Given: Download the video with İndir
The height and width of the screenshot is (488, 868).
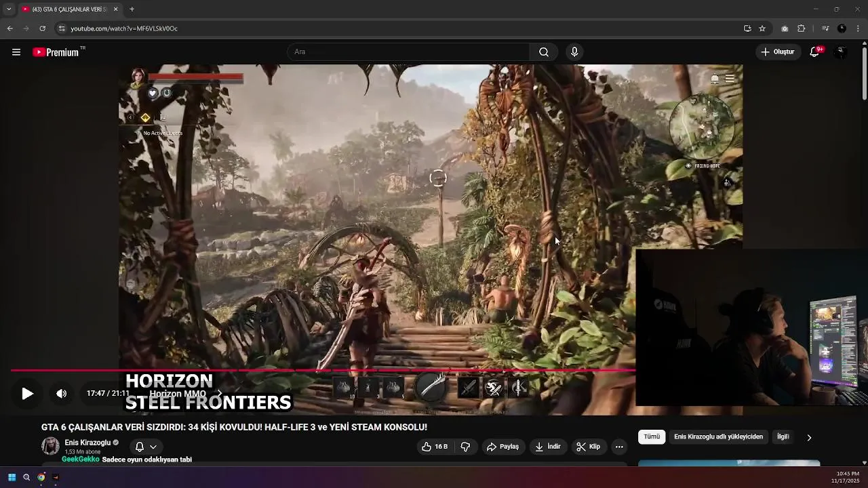Looking at the screenshot, I should (x=548, y=447).
